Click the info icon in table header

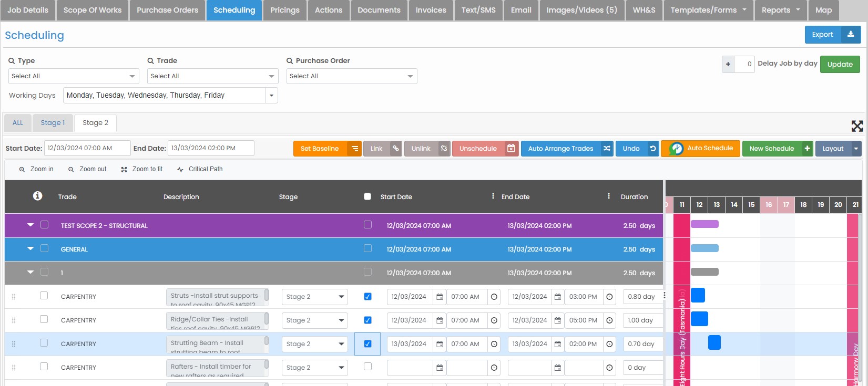pyautogui.click(x=37, y=196)
